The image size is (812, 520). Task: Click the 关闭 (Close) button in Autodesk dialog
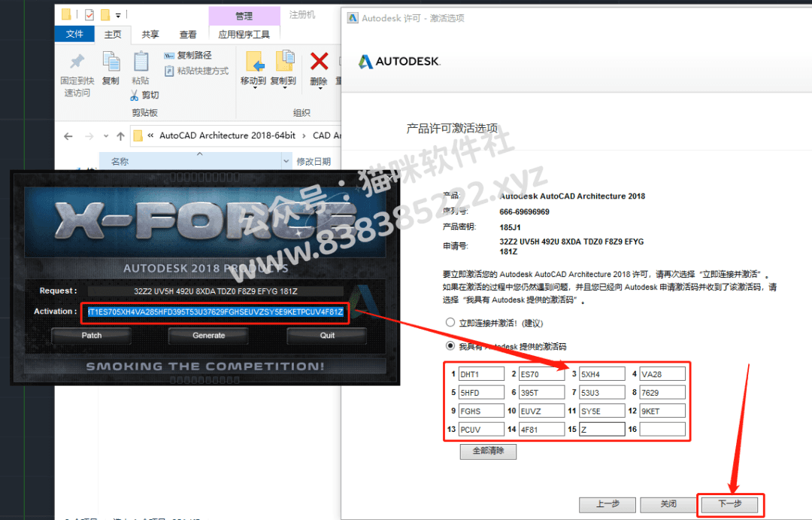668,504
